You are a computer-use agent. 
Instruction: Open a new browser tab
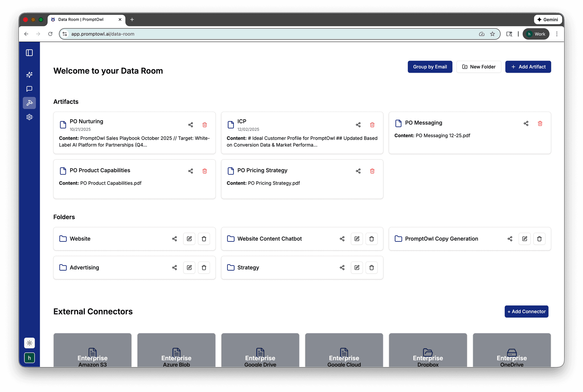tap(132, 19)
